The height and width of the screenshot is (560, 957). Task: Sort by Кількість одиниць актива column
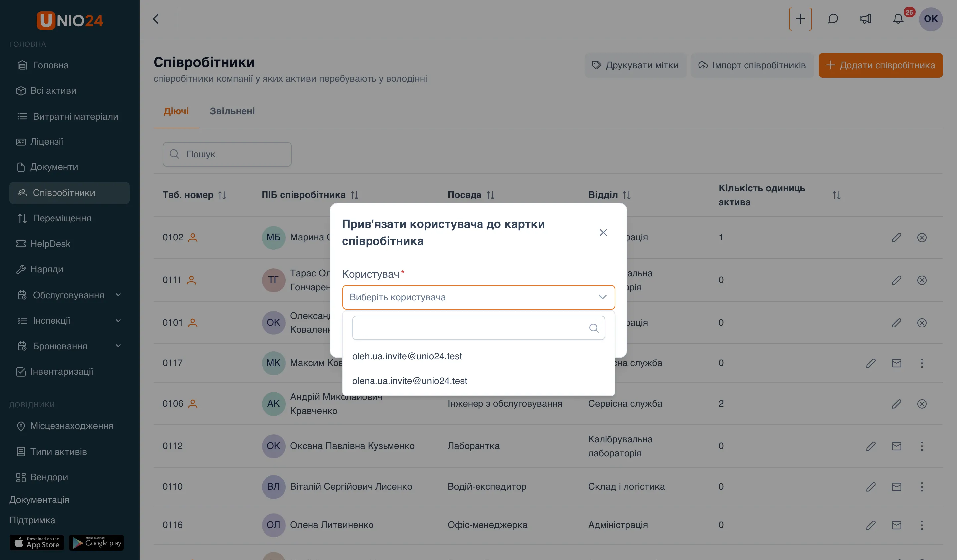pyautogui.click(x=837, y=195)
